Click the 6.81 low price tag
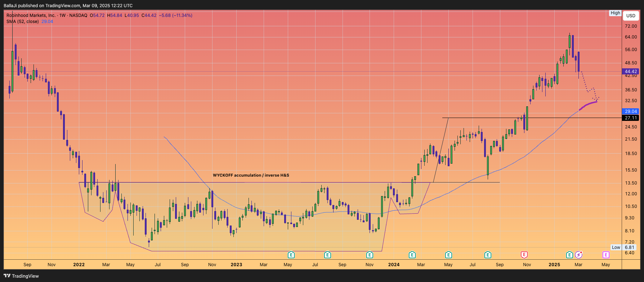The image size is (644, 282). [630, 247]
